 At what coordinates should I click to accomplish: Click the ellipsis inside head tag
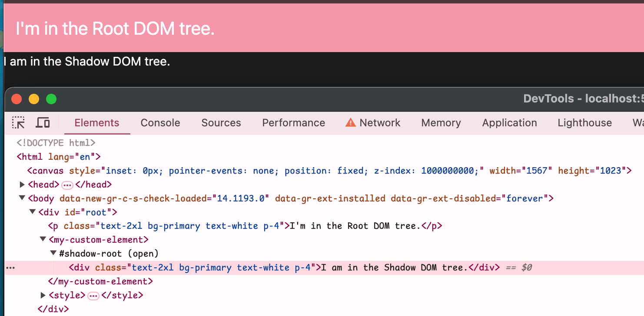(x=67, y=185)
